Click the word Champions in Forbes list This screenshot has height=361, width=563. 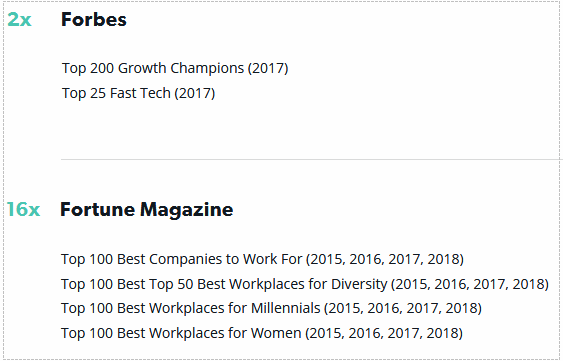207,68
